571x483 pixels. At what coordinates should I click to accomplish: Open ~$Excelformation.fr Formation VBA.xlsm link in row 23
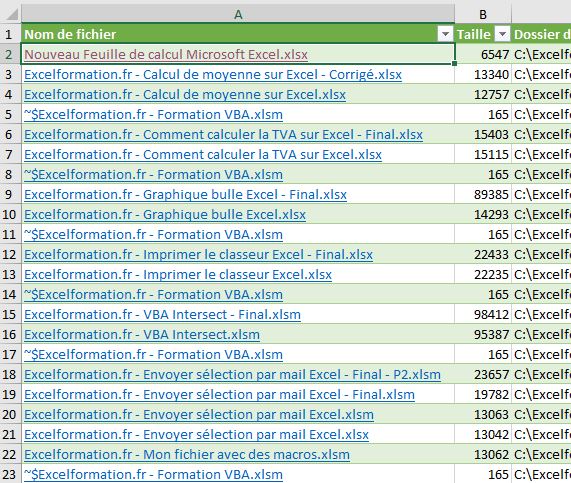click(153, 475)
